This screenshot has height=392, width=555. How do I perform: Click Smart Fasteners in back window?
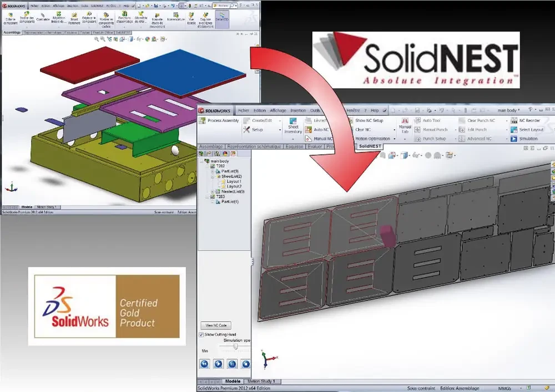(x=74, y=18)
